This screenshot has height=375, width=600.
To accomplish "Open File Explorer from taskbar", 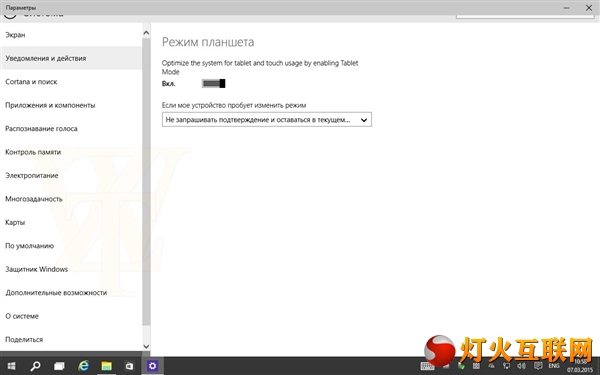I will click(x=106, y=366).
